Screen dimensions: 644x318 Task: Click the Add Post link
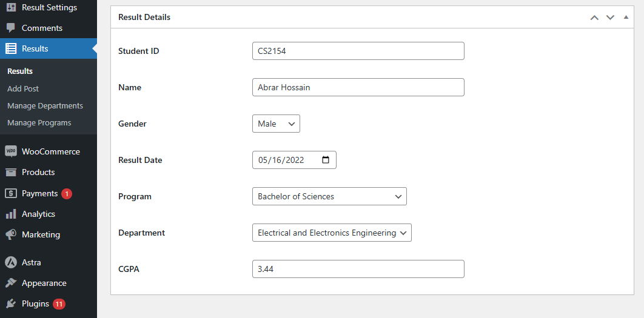[23, 88]
